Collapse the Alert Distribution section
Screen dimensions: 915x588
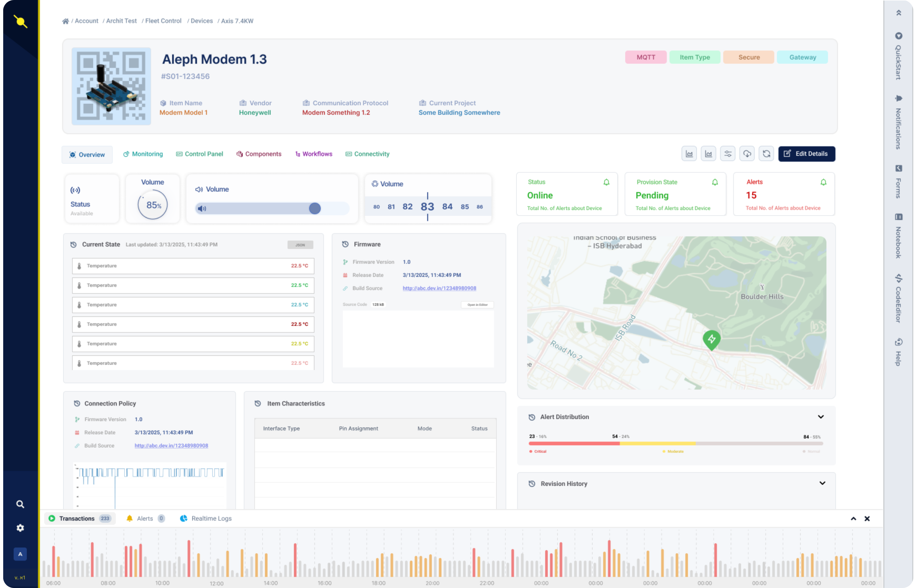(821, 417)
